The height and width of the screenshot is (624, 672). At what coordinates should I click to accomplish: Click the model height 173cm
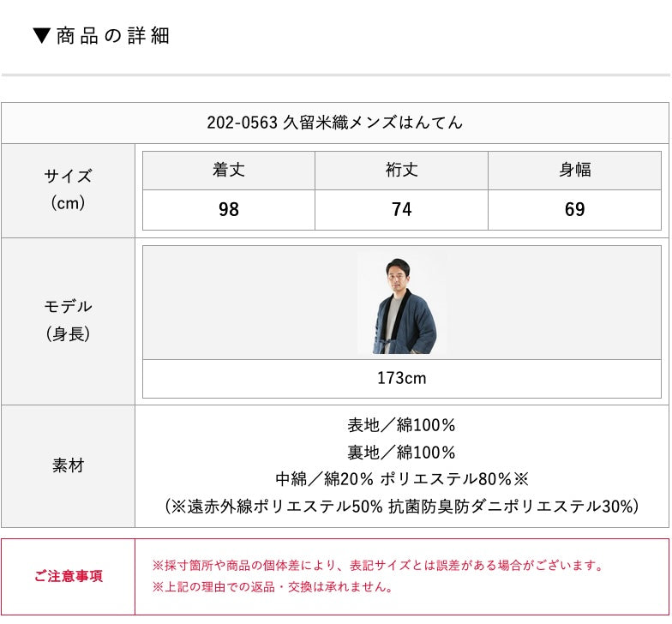(401, 378)
